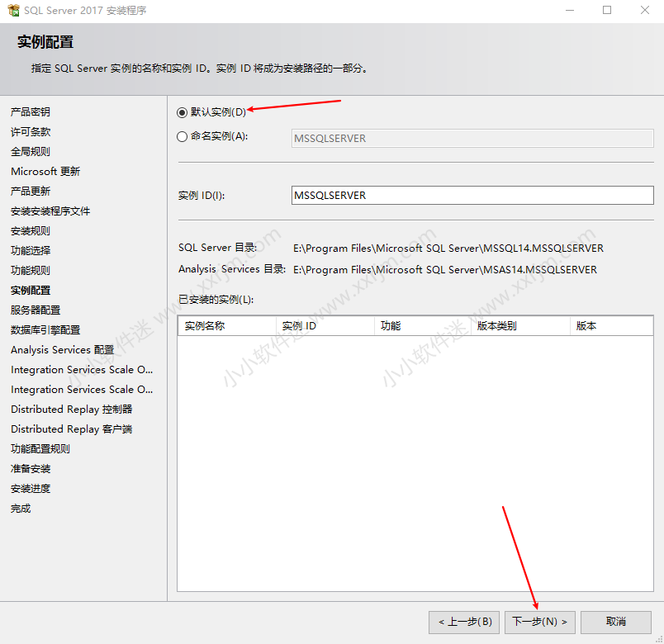Select current 实例配置 step in sidebar
Screen dimensions: 664x644
pyautogui.click(x=31, y=291)
